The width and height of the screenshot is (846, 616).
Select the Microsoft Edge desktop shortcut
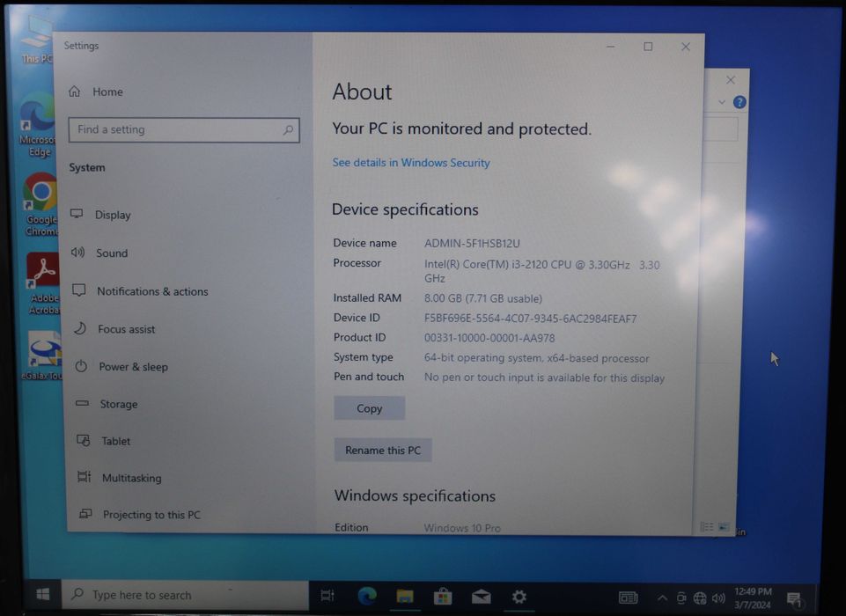click(37, 125)
